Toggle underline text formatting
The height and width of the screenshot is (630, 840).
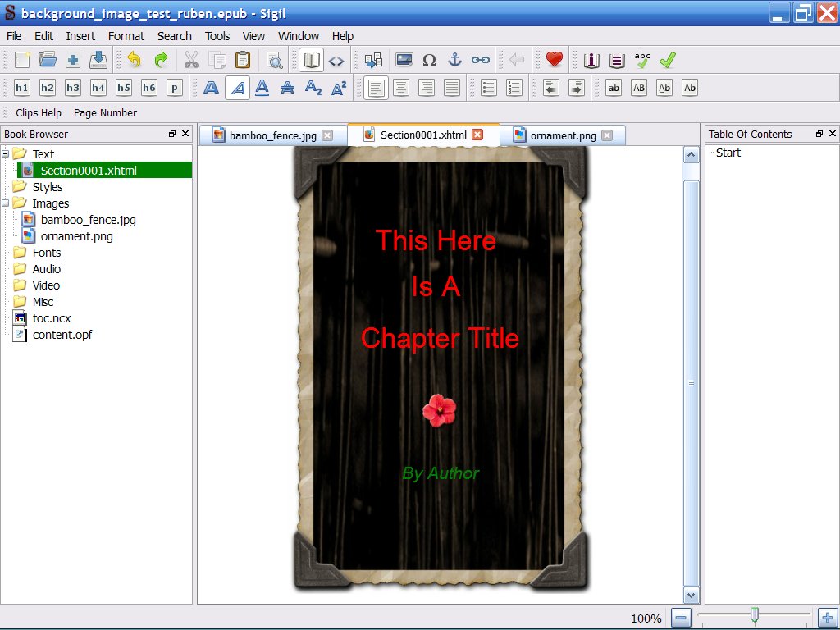point(262,88)
